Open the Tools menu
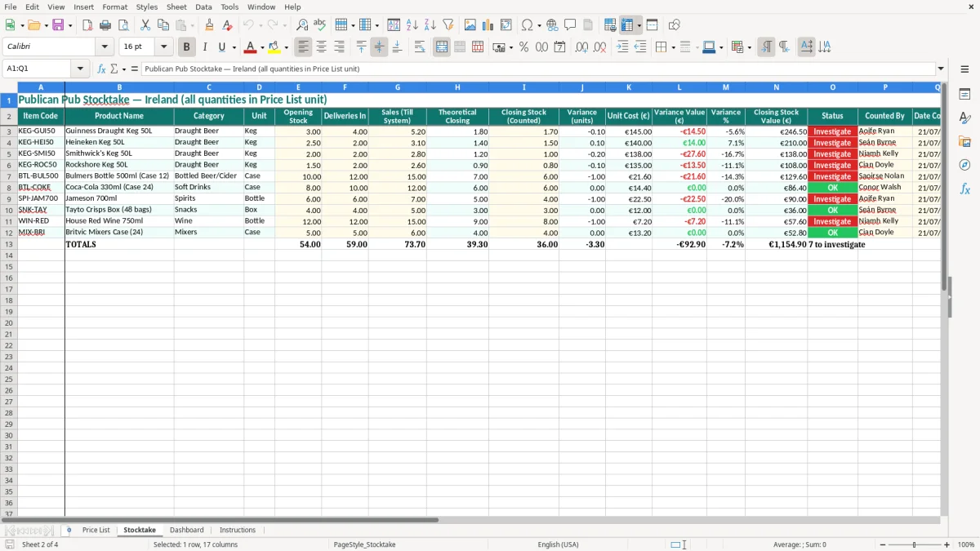980x551 pixels. point(229,7)
